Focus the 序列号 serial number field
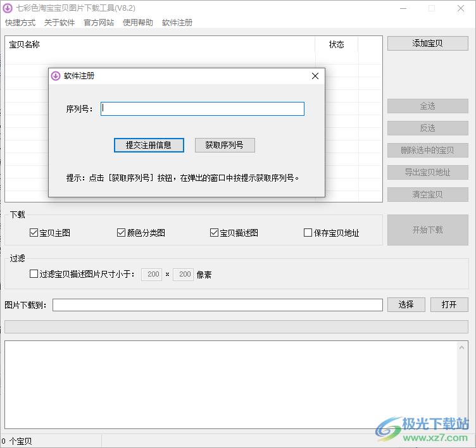Viewport: 476px width, 448px height. [203, 109]
